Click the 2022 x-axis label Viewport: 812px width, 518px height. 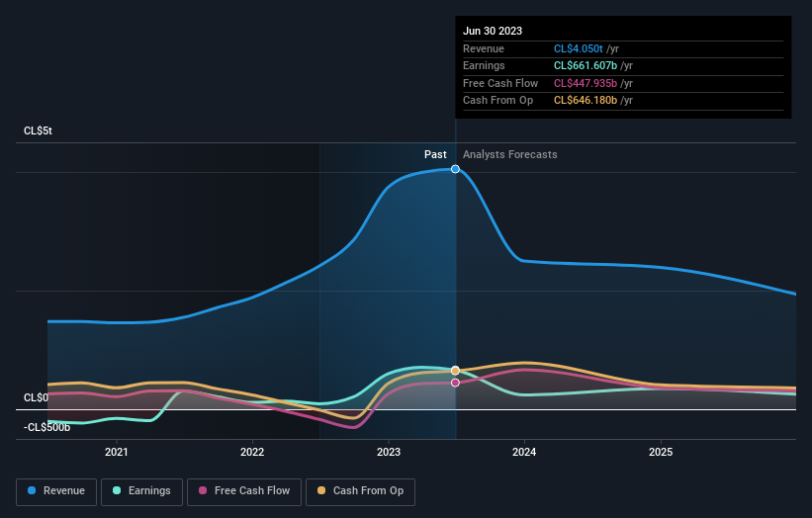252,452
